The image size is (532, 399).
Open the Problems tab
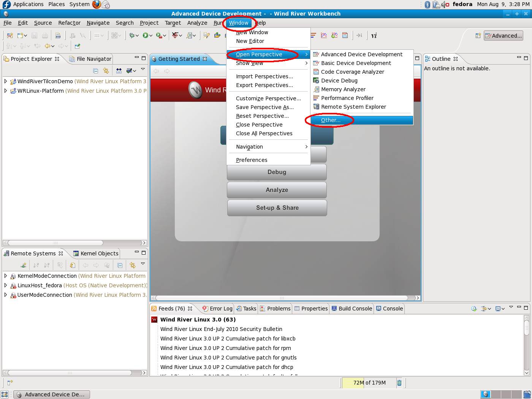[275, 309]
